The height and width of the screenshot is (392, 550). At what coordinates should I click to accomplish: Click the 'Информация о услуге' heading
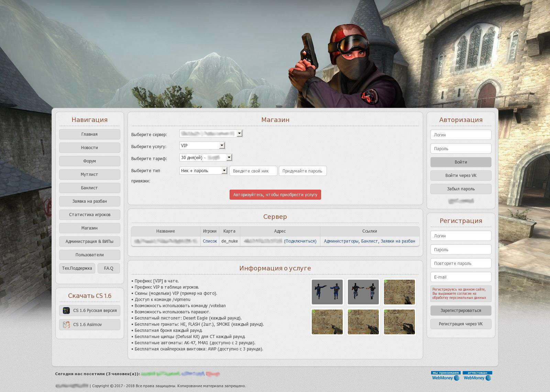pyautogui.click(x=275, y=268)
